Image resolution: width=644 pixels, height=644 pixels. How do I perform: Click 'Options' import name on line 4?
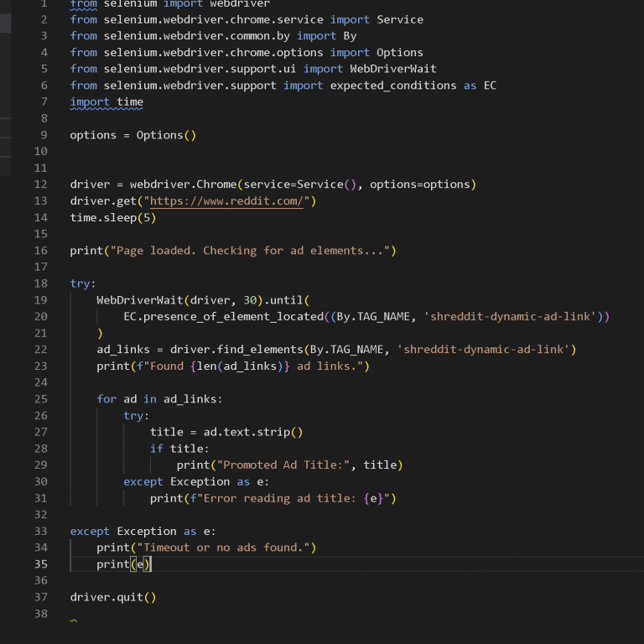tap(400, 53)
